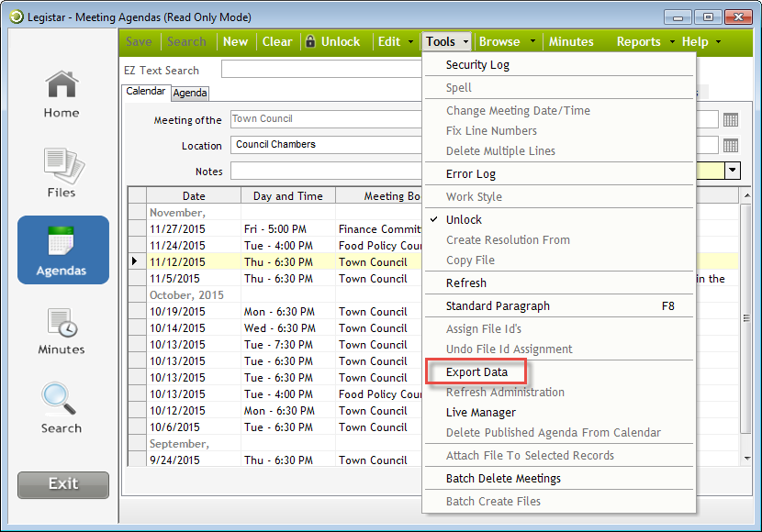The height and width of the screenshot is (532, 762).
Task: Click New in the toolbar
Action: pyautogui.click(x=235, y=42)
